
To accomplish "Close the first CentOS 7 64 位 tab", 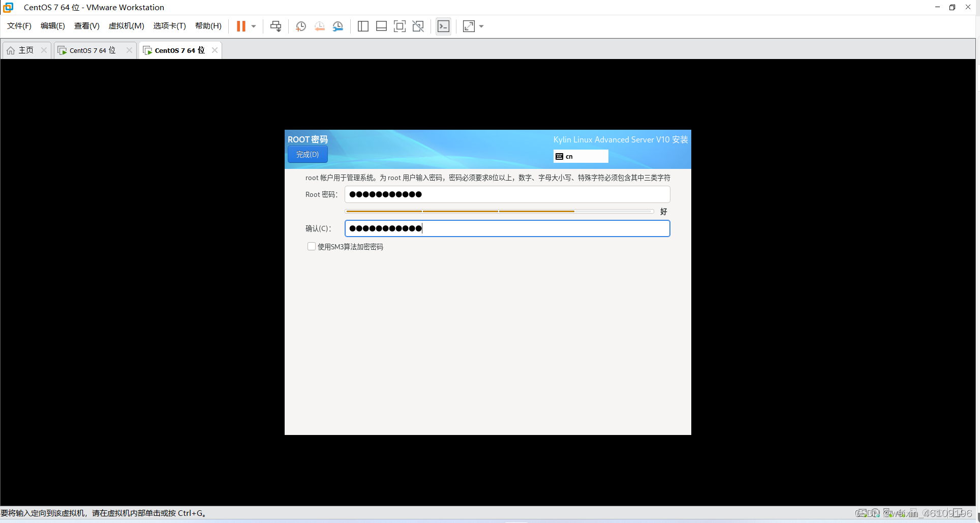I will coord(129,50).
